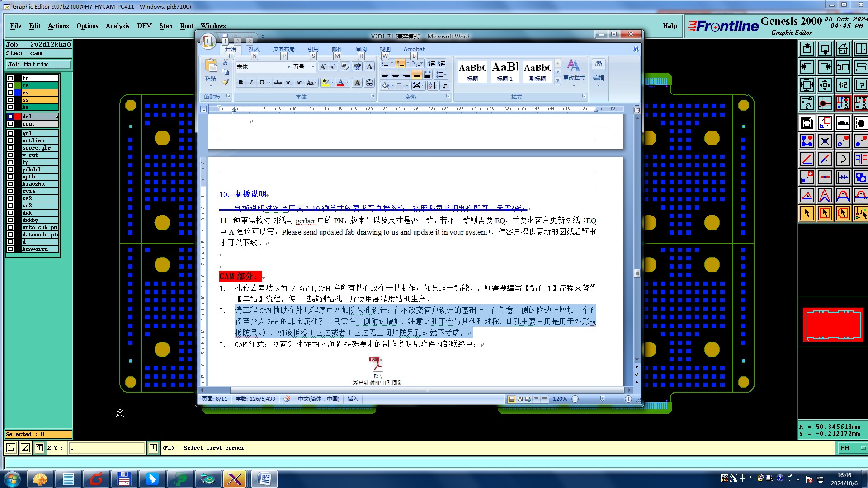Open the DFM menu
The image size is (868, 488).
pos(144,26)
